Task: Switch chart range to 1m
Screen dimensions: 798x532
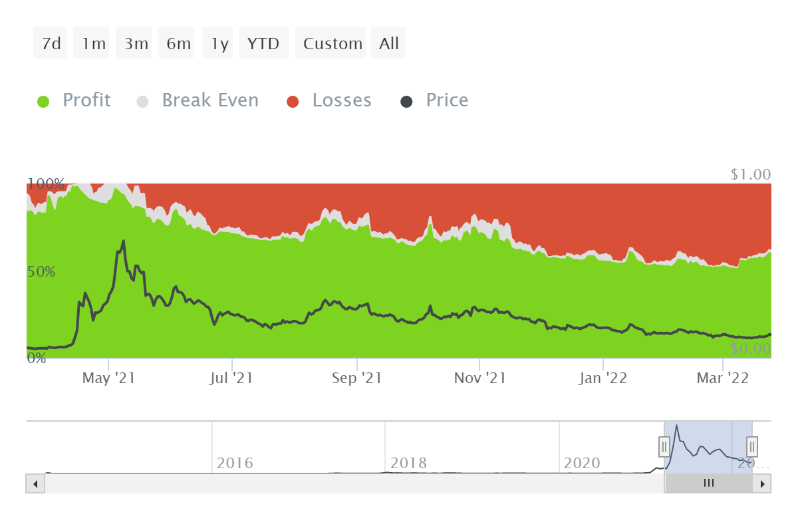Action: coord(93,44)
